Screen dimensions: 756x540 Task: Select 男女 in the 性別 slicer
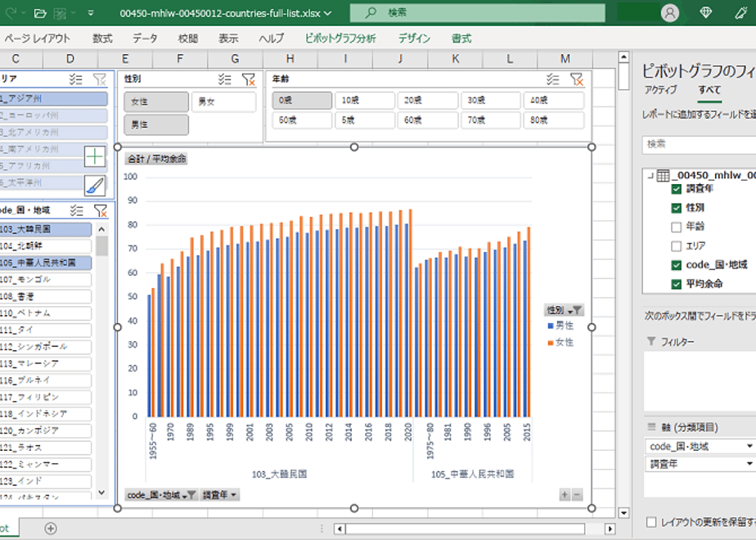(x=223, y=101)
